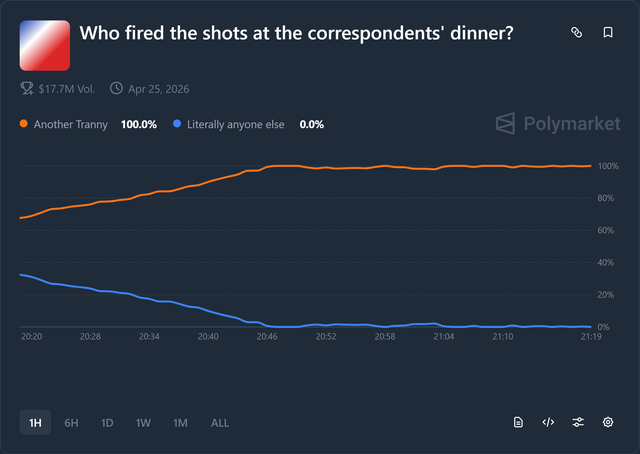640x454 pixels.
Task: Switch chart to 1D range
Action: [107, 422]
